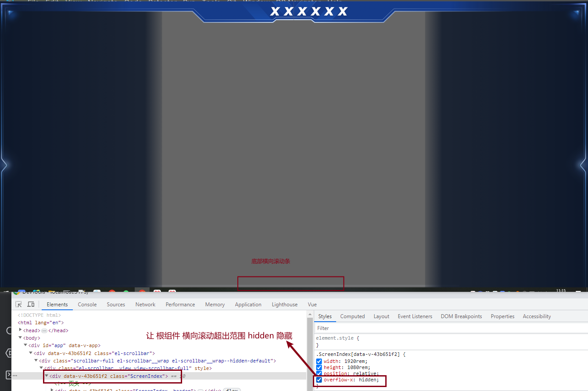Expand the head element node
The image size is (588, 391).
coord(21,330)
